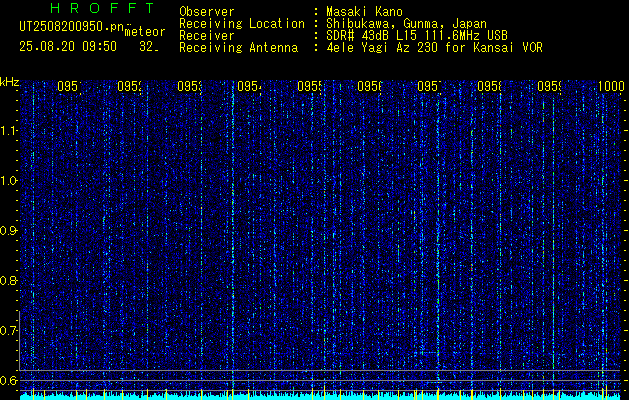This screenshot has width=629, height=400.
Task: Click the observer name Masaki Kano
Action: (364, 12)
